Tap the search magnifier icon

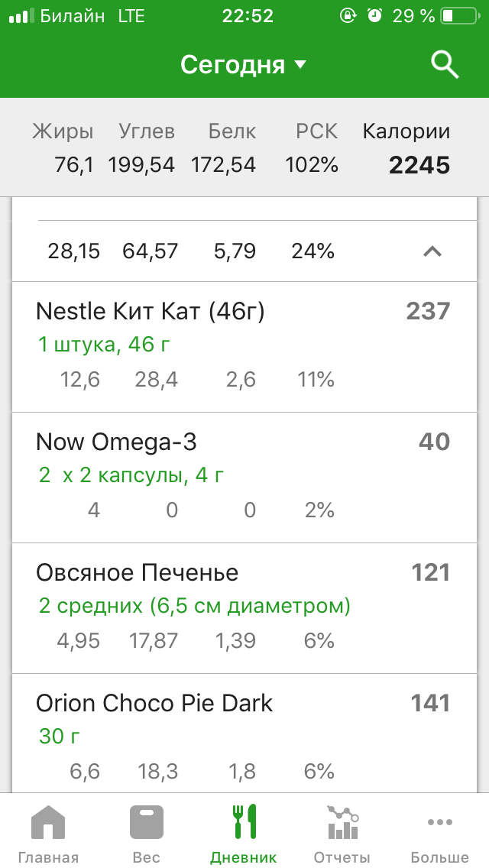(x=445, y=65)
